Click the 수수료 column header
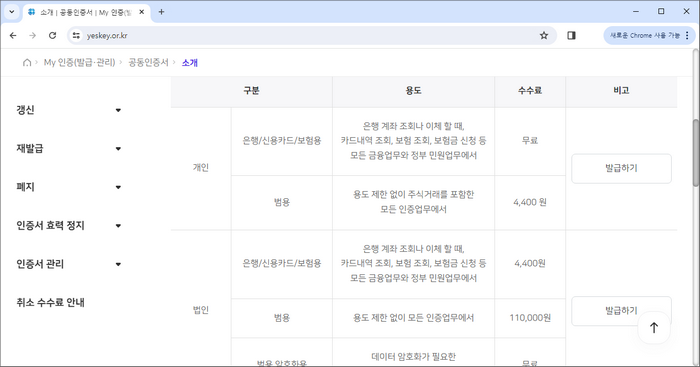The width and height of the screenshot is (700, 367). tap(530, 91)
